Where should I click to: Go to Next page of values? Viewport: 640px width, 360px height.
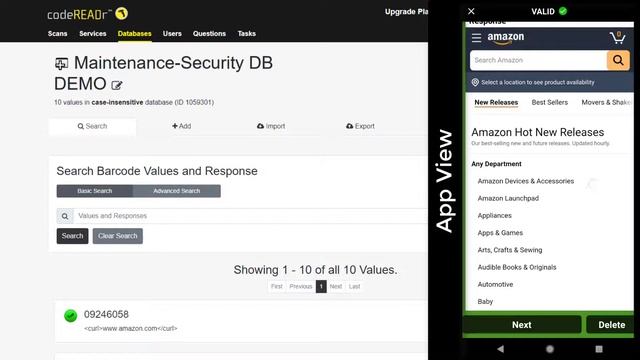click(336, 287)
